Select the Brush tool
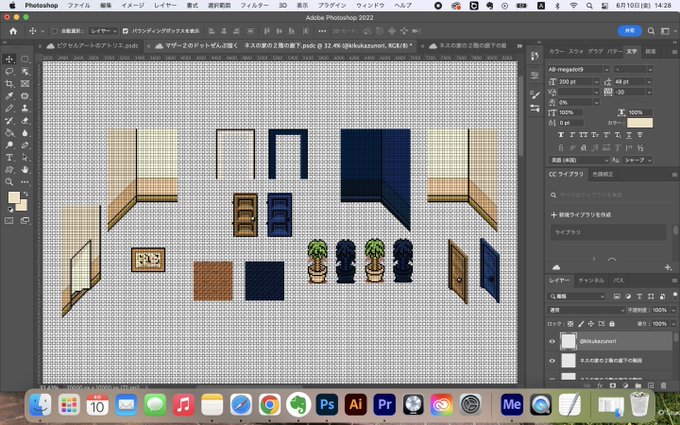This screenshot has height=425, width=680. pos(9,108)
